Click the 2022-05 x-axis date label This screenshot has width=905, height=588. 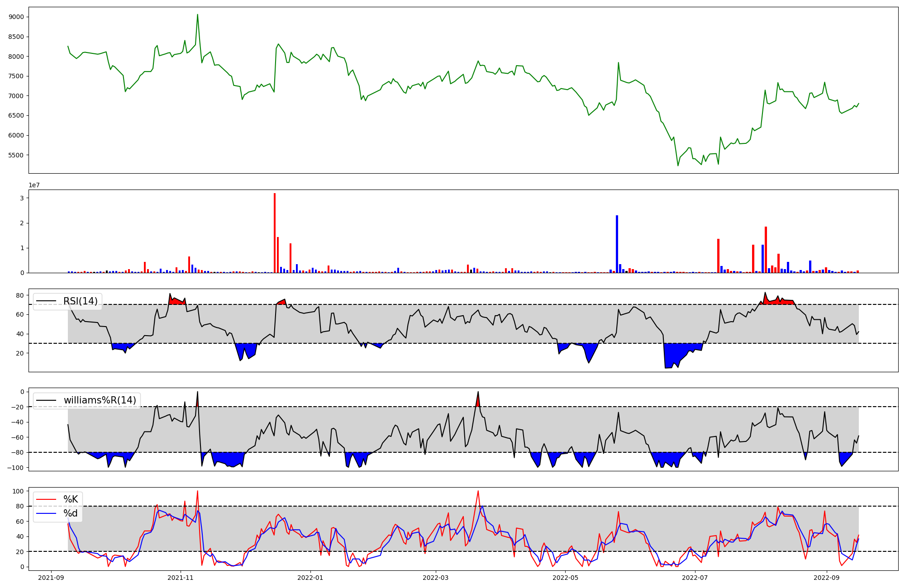click(x=565, y=578)
